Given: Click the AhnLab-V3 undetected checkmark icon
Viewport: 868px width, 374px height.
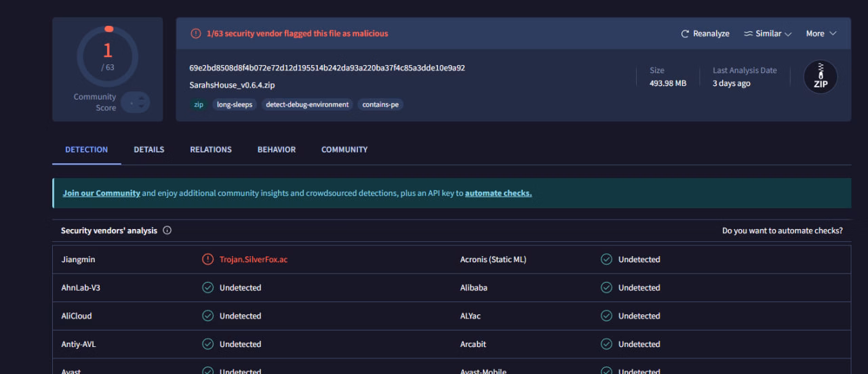Looking at the screenshot, I should 208,288.
